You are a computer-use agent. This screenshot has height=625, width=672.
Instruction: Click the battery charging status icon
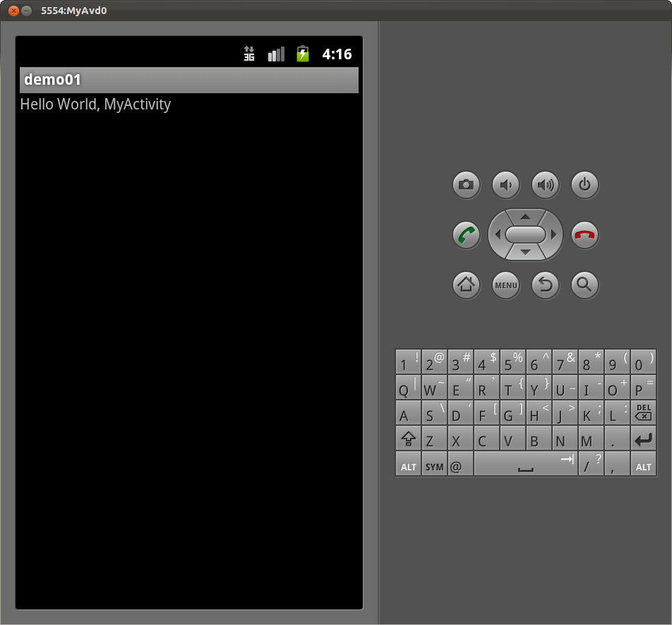(302, 54)
